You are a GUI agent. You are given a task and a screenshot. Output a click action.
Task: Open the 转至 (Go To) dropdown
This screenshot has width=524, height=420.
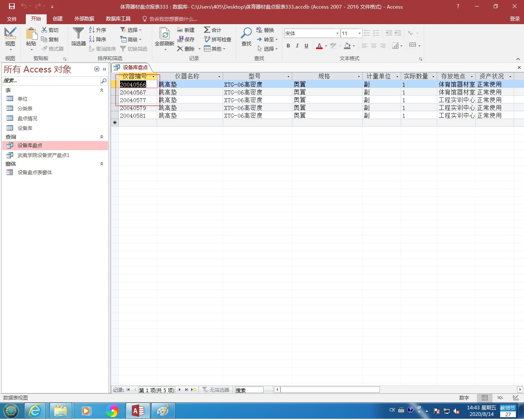pos(267,40)
